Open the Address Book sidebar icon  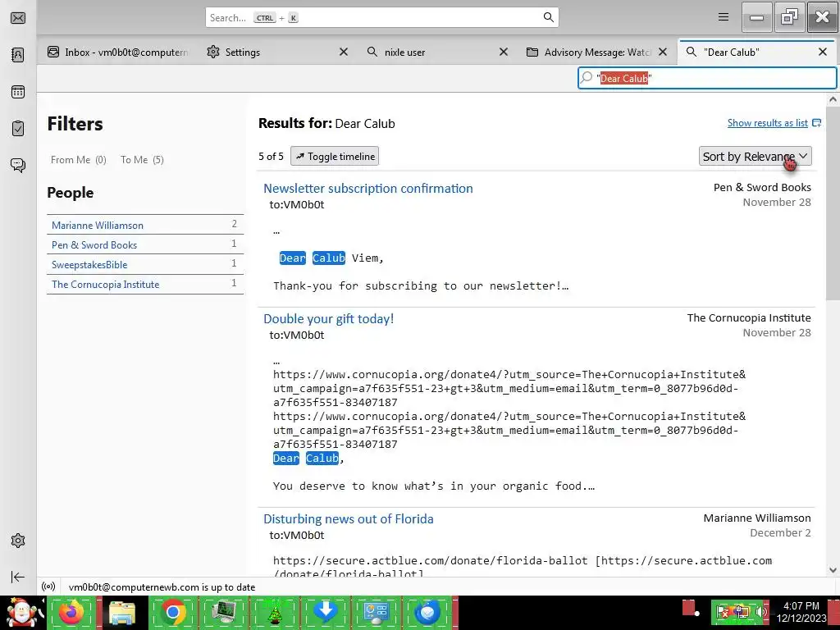click(18, 55)
